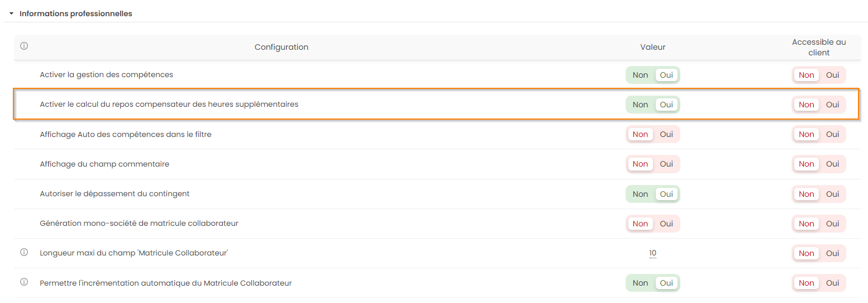Click the 'Configuration' column header
868x303 pixels.
[x=282, y=47]
